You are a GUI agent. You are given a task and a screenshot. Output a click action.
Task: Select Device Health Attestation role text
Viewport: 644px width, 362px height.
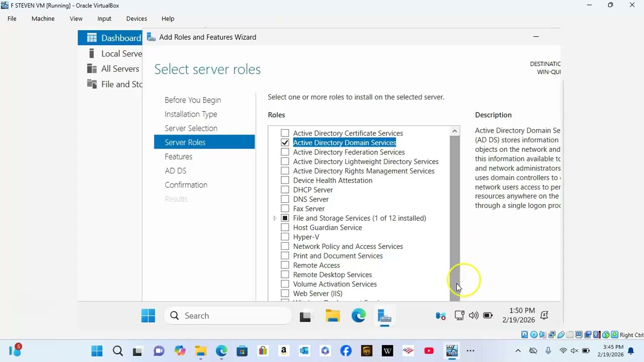[x=333, y=180]
